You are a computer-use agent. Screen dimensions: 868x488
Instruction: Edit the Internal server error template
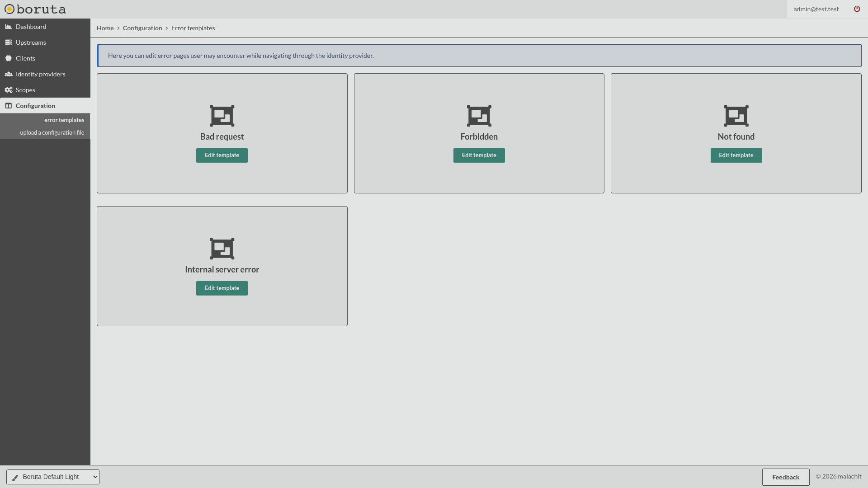(x=222, y=288)
